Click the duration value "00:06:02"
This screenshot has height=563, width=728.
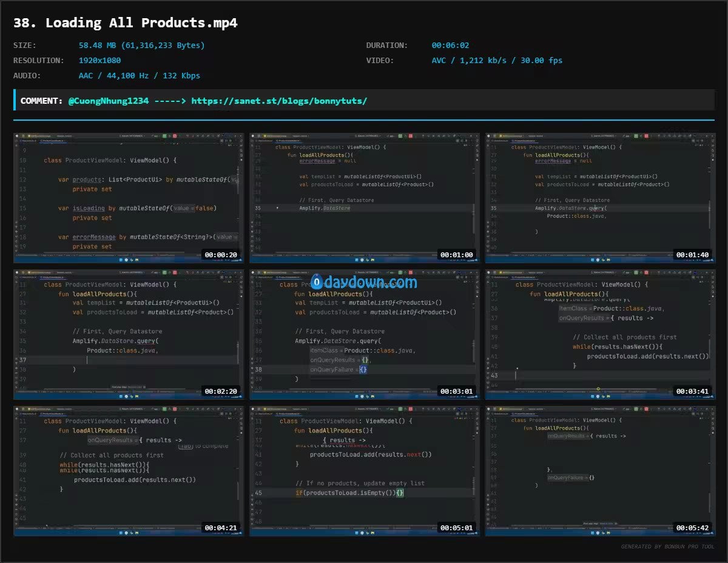click(450, 46)
